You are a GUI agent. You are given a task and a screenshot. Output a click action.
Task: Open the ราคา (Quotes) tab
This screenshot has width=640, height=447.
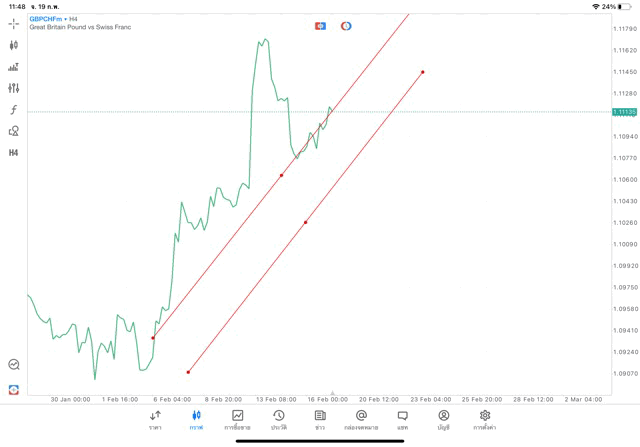point(155,419)
